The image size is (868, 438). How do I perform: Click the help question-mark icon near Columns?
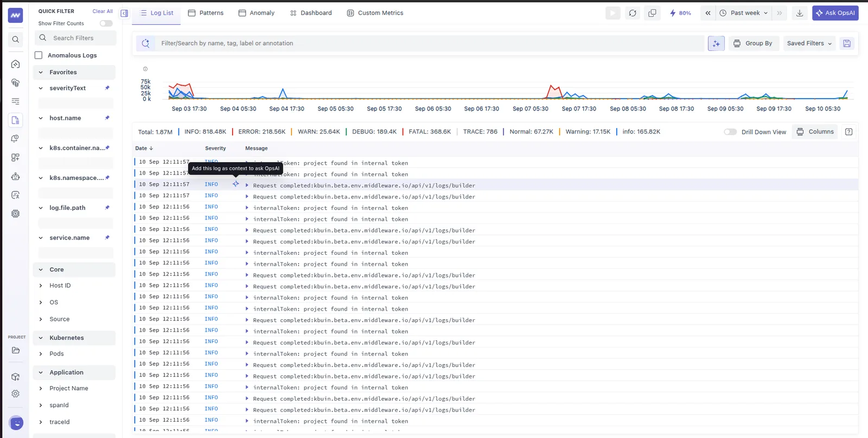(x=849, y=132)
